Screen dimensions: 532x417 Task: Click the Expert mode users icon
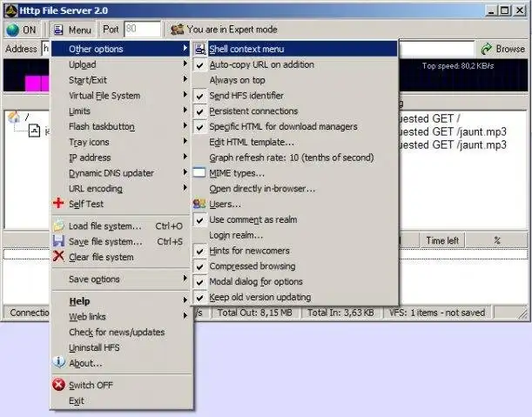pos(177,30)
